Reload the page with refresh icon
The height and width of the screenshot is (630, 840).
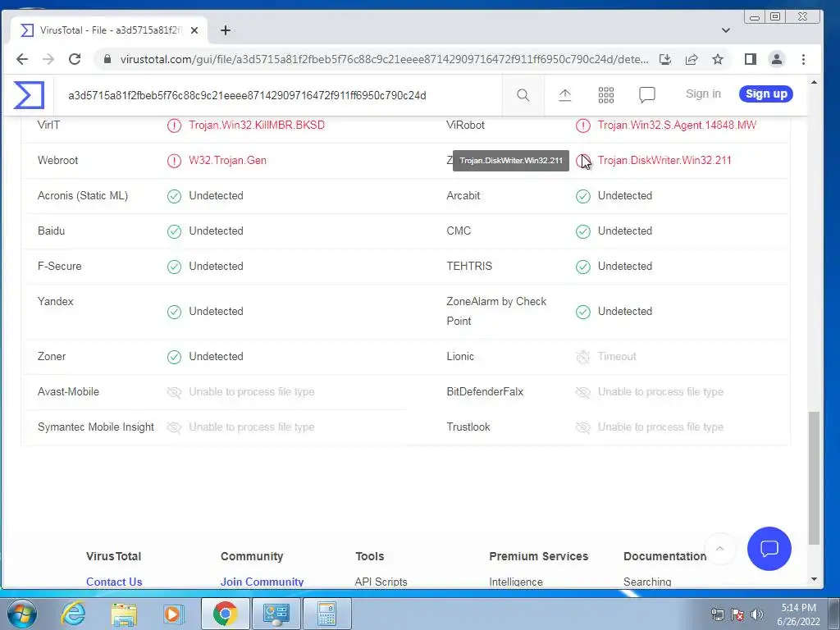coord(75,59)
